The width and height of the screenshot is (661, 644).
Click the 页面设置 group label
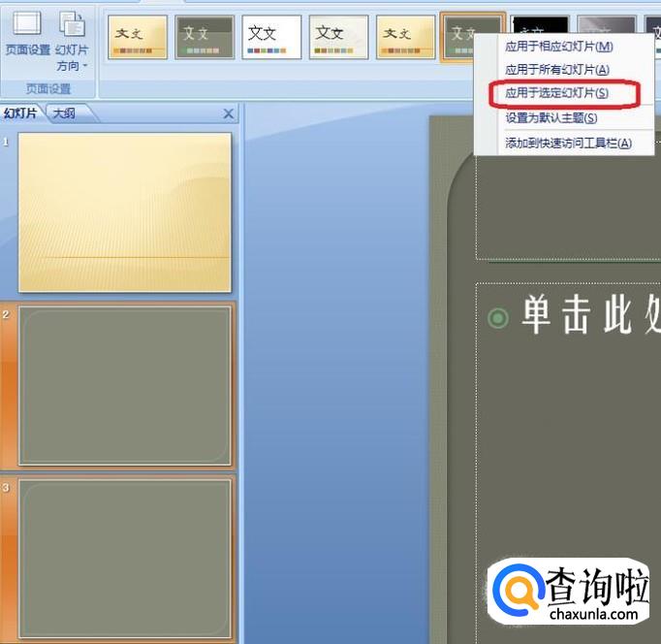[48, 88]
